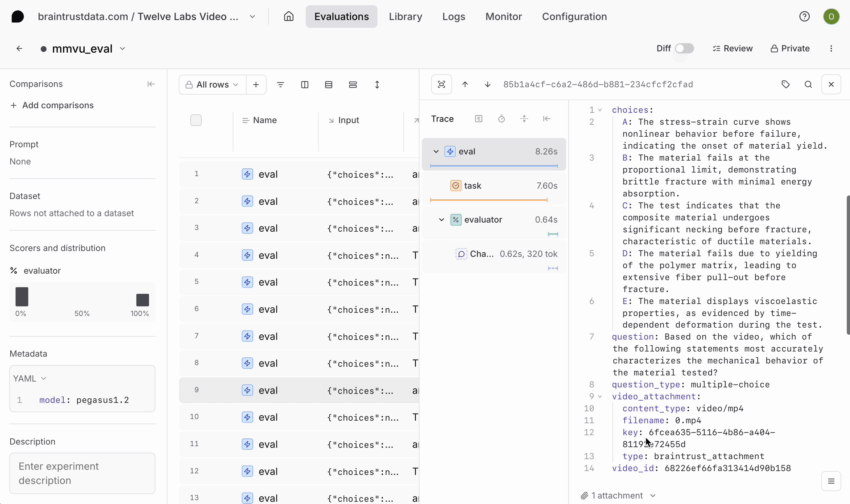The image size is (850, 504).
Task: Click the row height arrows icon
Action: [x=377, y=85]
